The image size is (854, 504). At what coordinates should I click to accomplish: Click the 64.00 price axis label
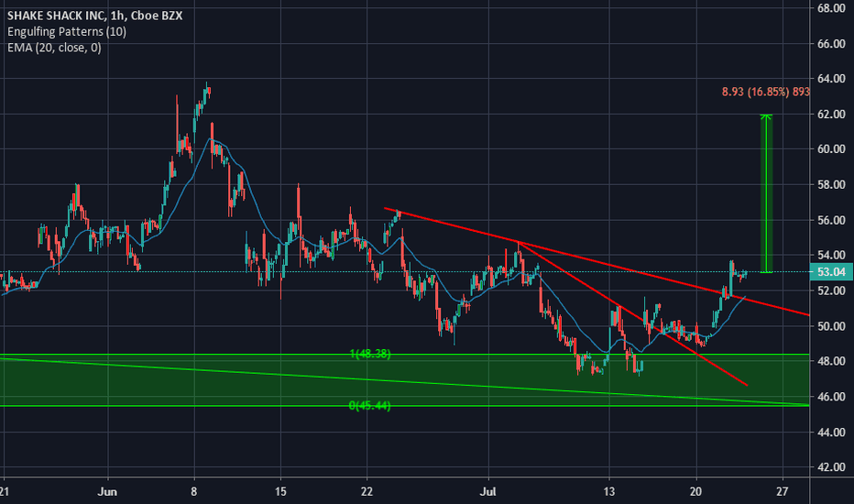tap(831, 79)
